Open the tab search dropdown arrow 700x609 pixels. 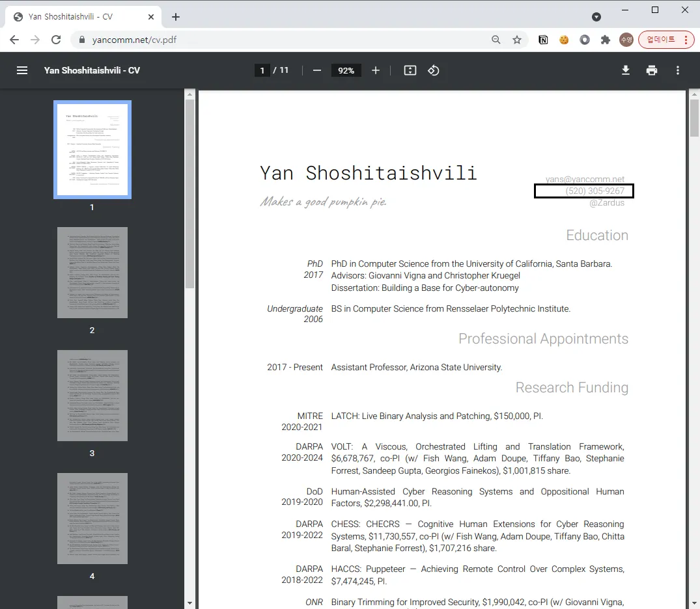point(596,17)
